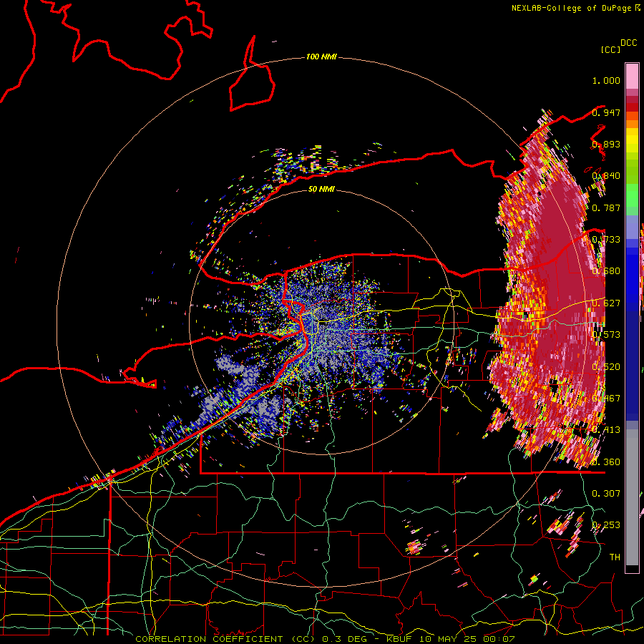Click the [CC] units label
The image size is (644, 644).
[x=610, y=49]
